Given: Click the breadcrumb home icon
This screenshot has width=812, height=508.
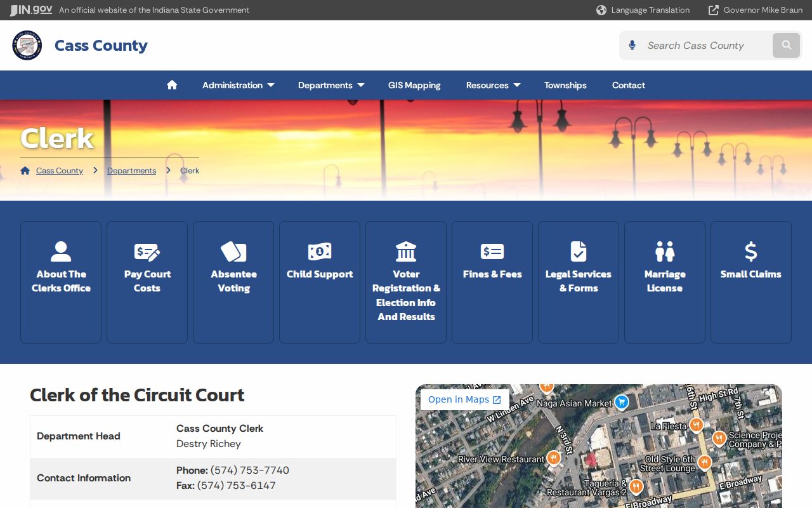Looking at the screenshot, I should (25, 170).
